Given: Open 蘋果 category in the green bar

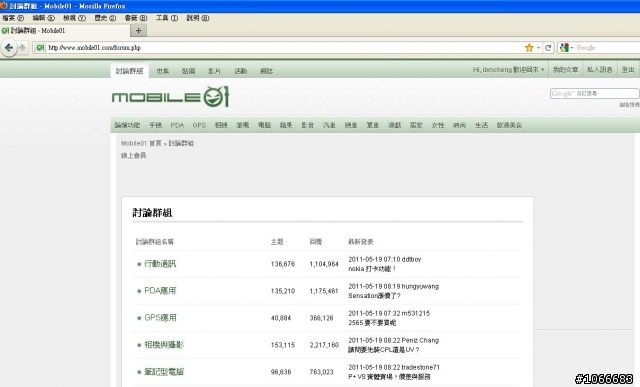Looking at the screenshot, I should coord(286,125).
